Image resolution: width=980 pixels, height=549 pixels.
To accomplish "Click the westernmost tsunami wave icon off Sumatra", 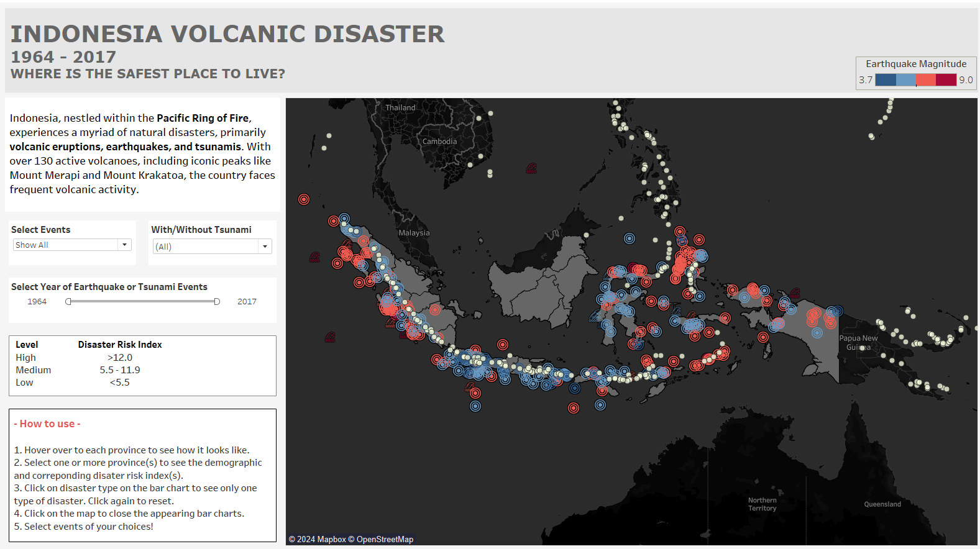I will coord(314,256).
